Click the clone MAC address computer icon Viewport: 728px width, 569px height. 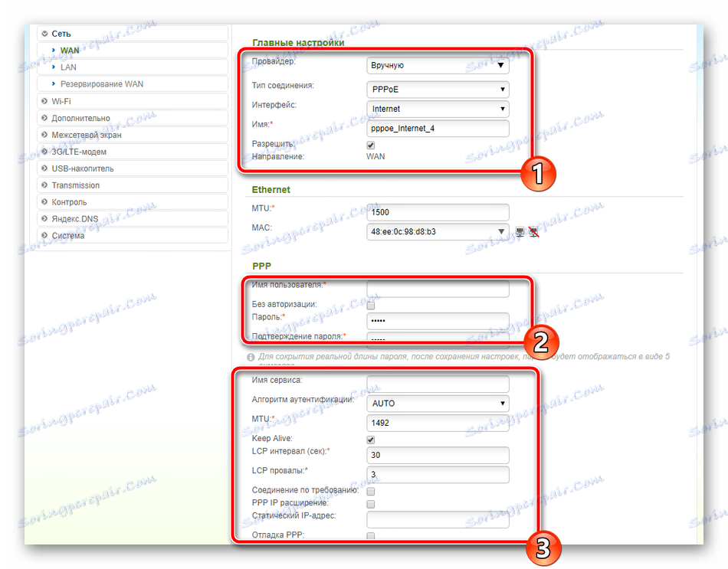(520, 231)
